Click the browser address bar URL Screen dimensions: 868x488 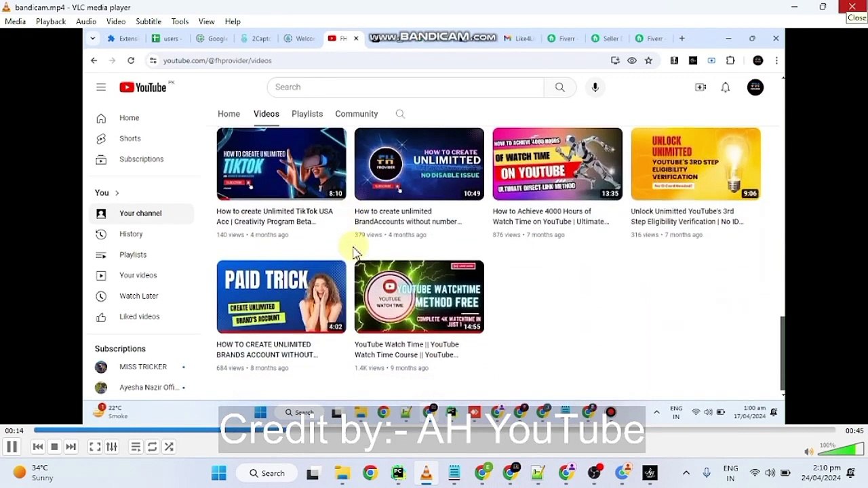(217, 60)
